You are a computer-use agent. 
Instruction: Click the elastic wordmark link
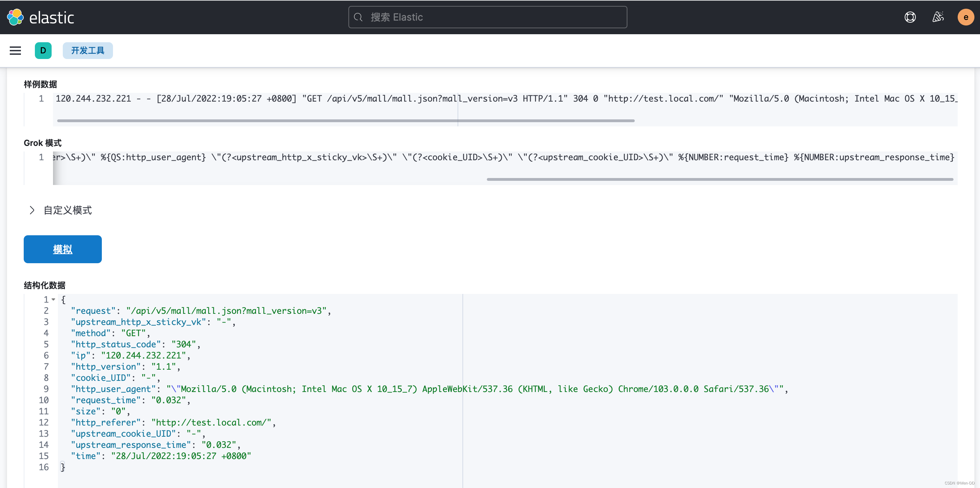pyautogui.click(x=52, y=18)
